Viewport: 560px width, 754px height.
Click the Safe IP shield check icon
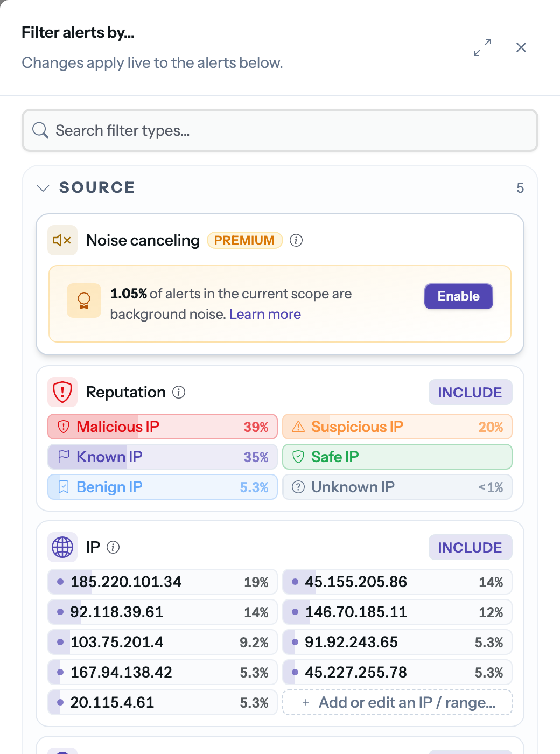(298, 457)
